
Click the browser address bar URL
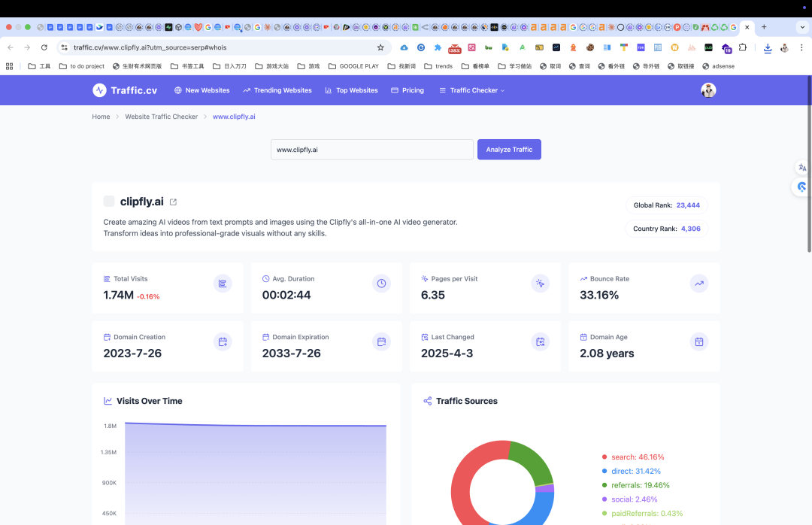pyautogui.click(x=150, y=47)
